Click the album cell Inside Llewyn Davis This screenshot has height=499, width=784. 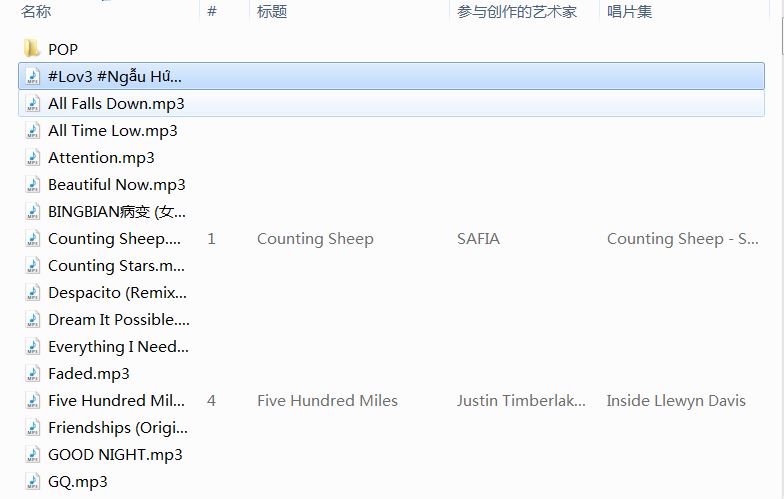click(x=676, y=400)
